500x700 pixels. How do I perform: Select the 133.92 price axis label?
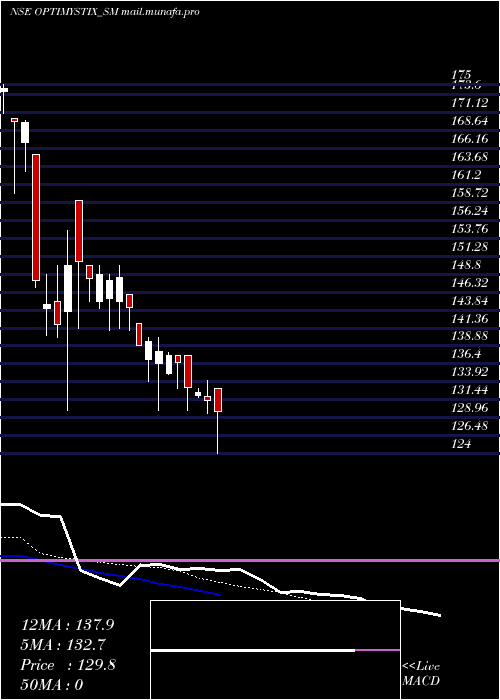[x=469, y=372]
